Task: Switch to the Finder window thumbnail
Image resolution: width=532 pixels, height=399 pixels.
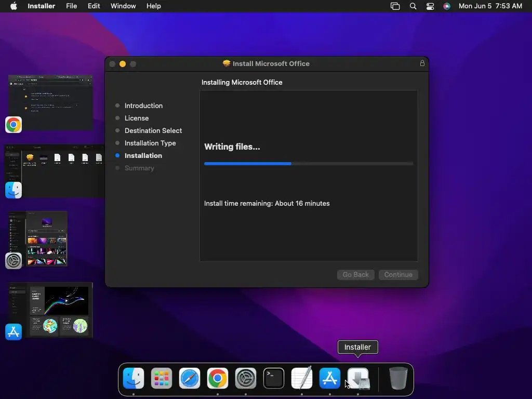Action: pos(54,171)
